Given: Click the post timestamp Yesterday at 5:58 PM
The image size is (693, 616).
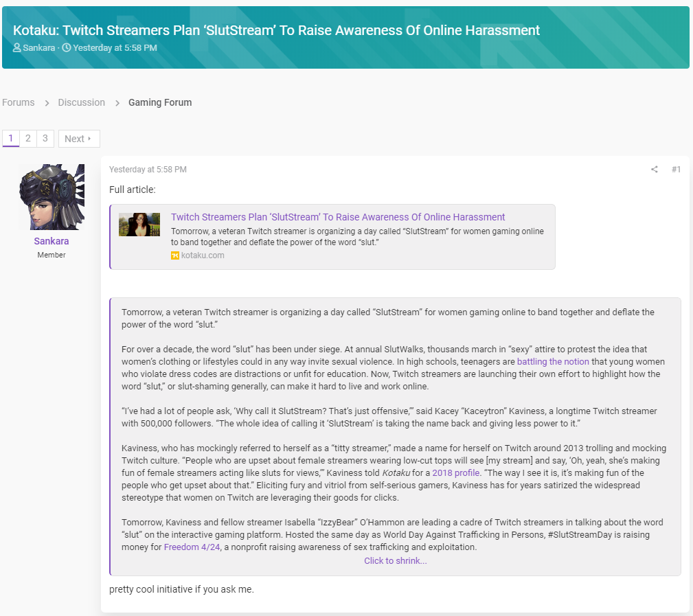Looking at the screenshot, I should click(x=148, y=169).
